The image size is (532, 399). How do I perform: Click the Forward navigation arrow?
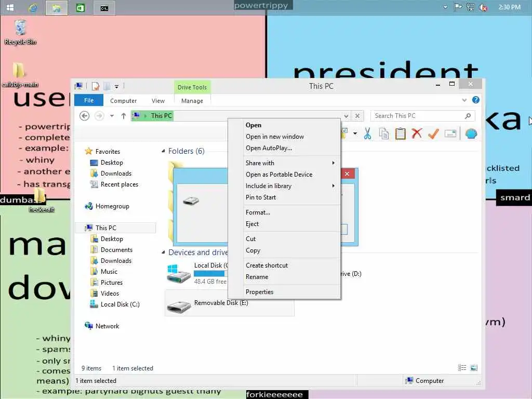[99, 116]
